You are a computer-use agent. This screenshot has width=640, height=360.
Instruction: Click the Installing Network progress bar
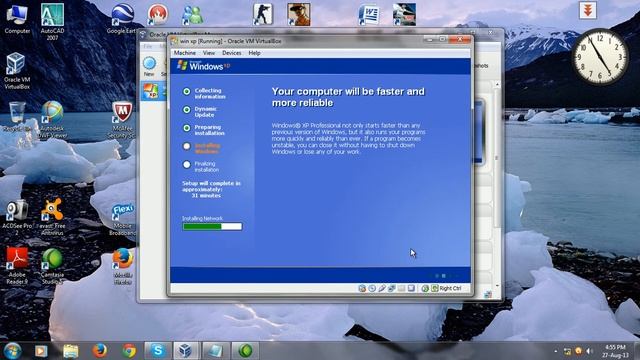(x=212, y=226)
